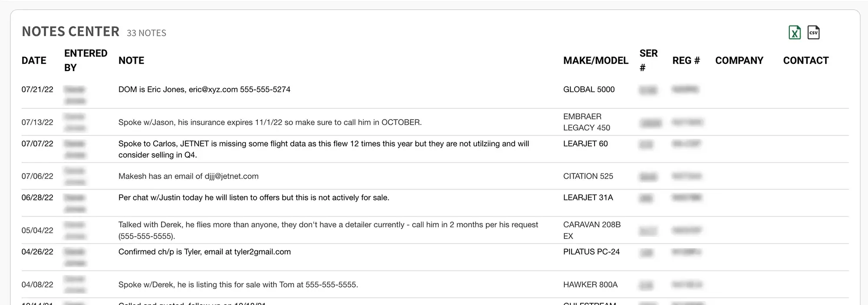The height and width of the screenshot is (305, 868).
Task: Click the CONTACT column header
Action: pos(806,60)
